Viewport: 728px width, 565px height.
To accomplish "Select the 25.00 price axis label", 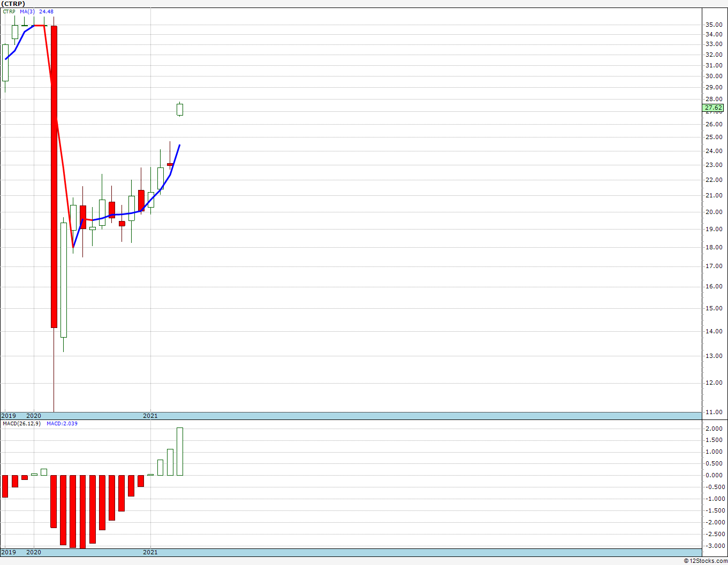I will (x=714, y=137).
